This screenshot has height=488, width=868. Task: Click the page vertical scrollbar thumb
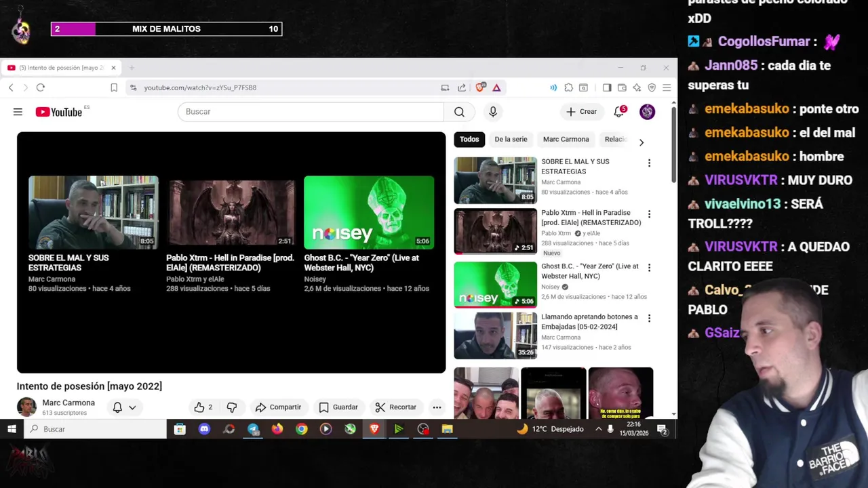pyautogui.click(x=673, y=146)
